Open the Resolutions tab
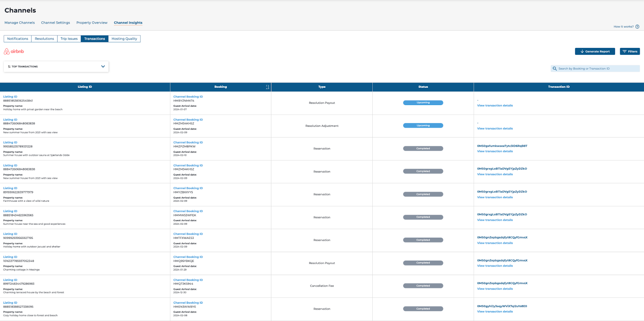The height and width of the screenshot is (321, 644). point(44,39)
